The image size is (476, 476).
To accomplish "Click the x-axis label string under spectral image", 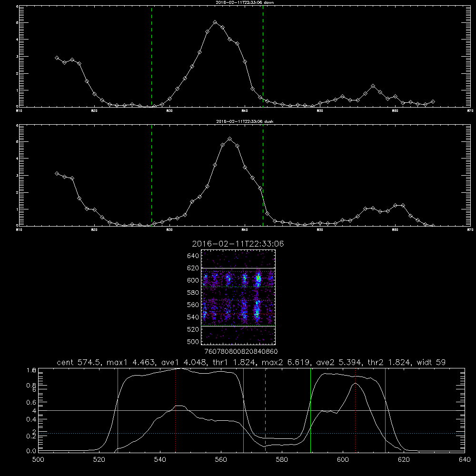I will click(x=241, y=351).
